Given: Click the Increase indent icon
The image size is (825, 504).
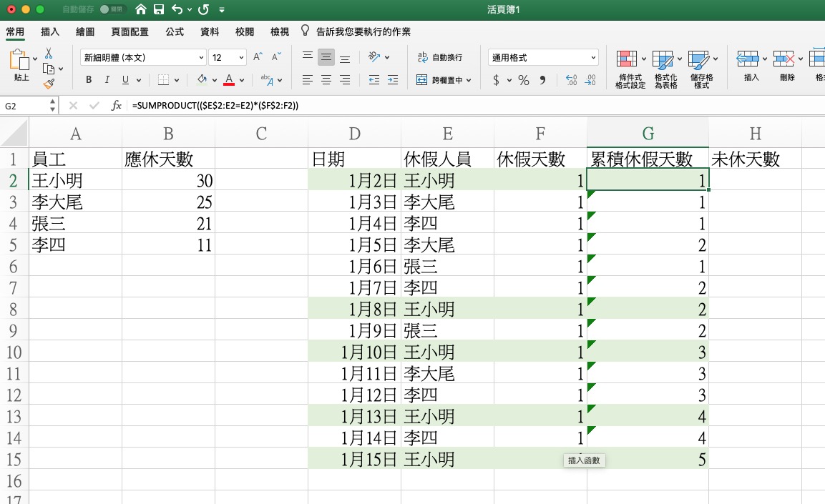Looking at the screenshot, I should click(394, 80).
